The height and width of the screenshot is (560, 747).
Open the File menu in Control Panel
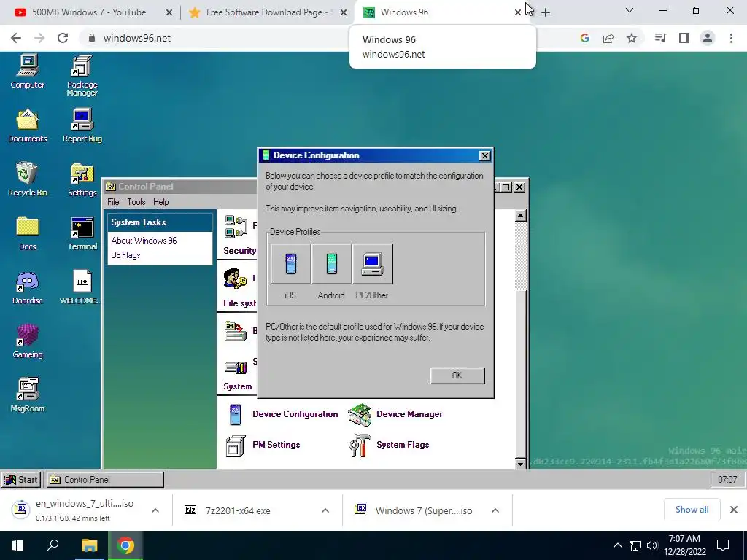113,202
